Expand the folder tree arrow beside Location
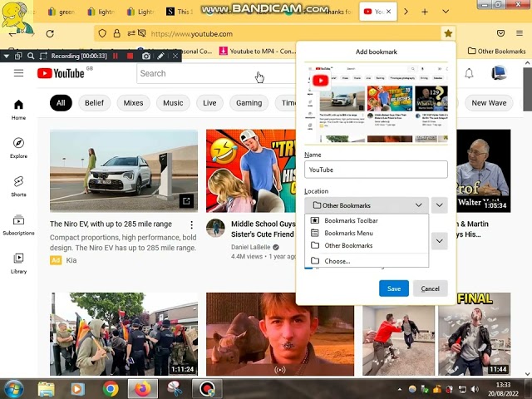This screenshot has height=399, width=532. 440,205
